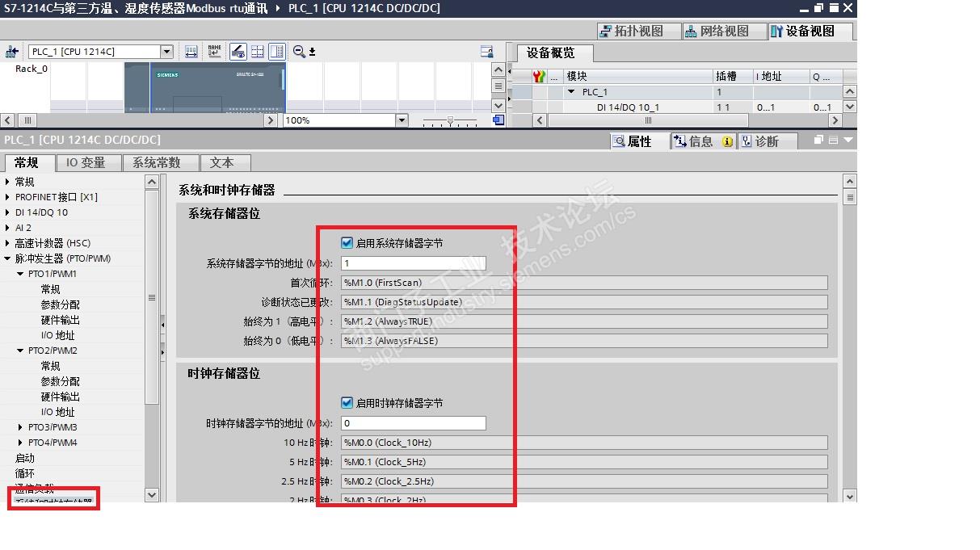Click the grid display toolbar icon
The height and width of the screenshot is (550, 980).
(x=257, y=52)
